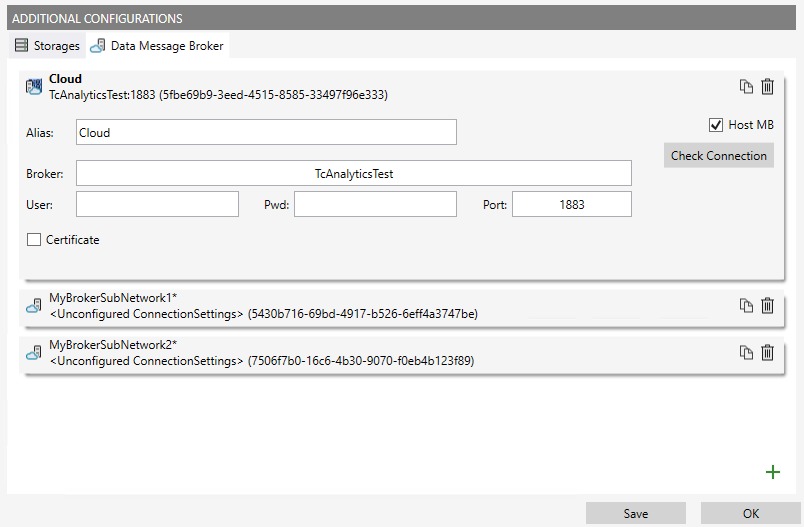Enable the Certificate checkbox
This screenshot has height=527, width=804.
[x=34, y=240]
